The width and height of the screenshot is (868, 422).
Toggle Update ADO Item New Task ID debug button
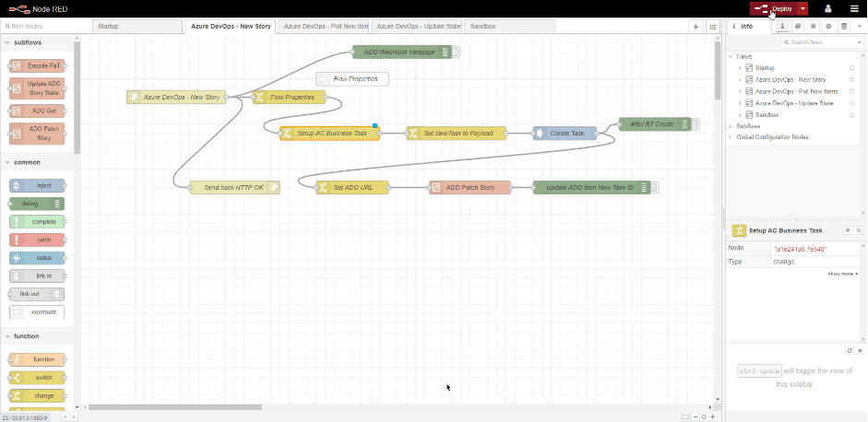pos(654,187)
